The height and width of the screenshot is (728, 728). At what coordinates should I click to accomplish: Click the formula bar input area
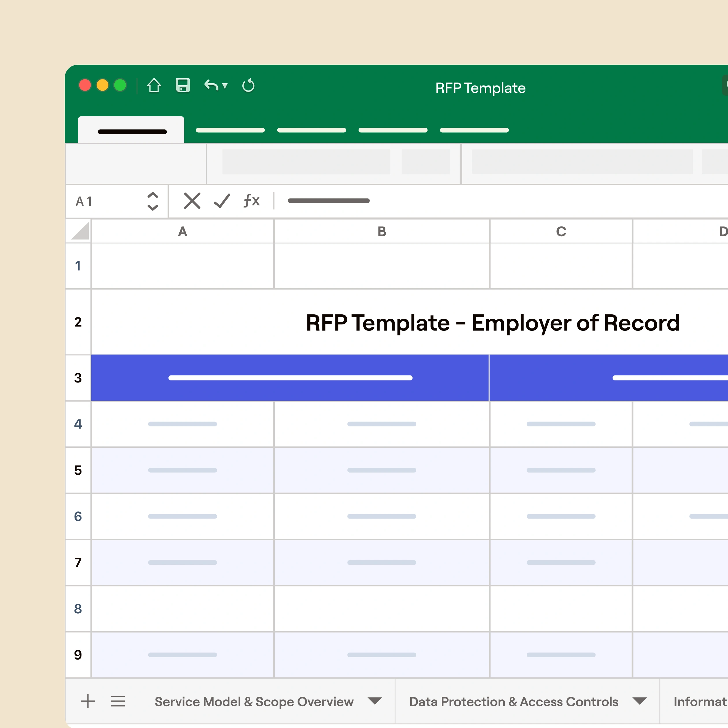pos(501,201)
